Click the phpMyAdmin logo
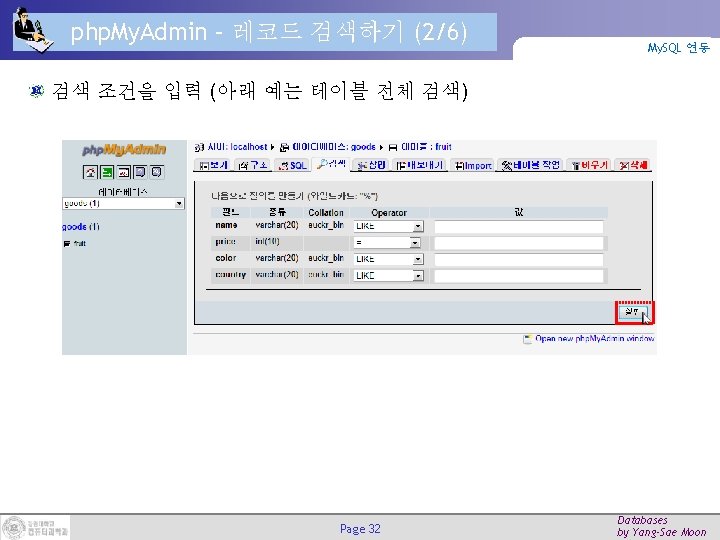Screen dimensions: 720x540 coord(124,150)
